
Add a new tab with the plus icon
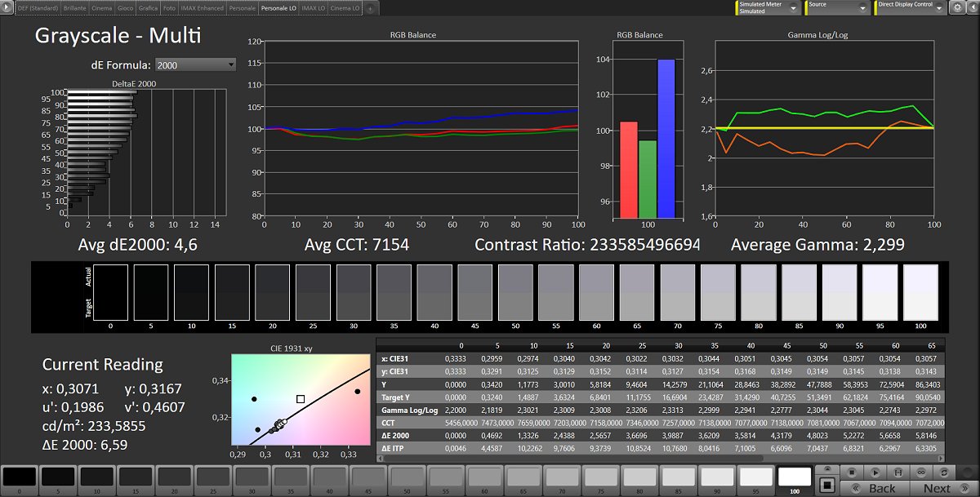tap(369, 8)
